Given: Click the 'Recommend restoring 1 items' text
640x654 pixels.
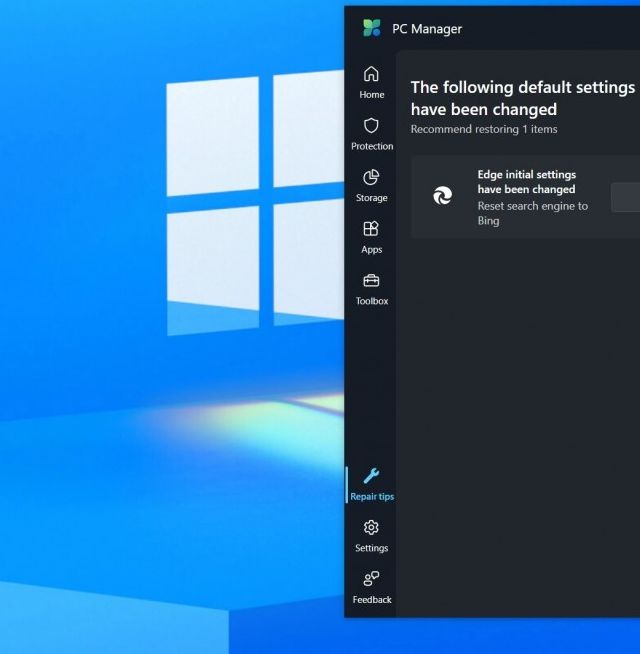Looking at the screenshot, I should click(x=484, y=129).
